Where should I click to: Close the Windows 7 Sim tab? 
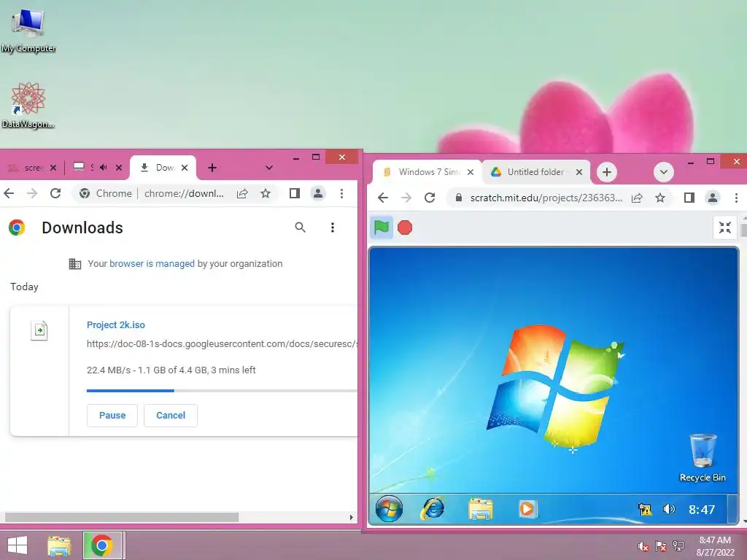coord(471,172)
